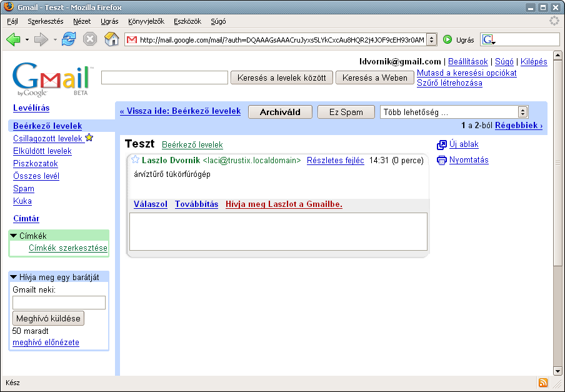Collapse the Címkék section triangle

14,236
